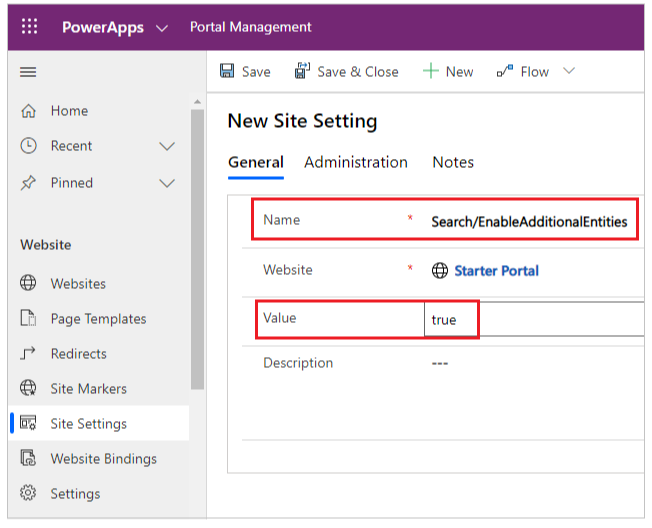Image resolution: width=652 pixels, height=528 pixels.
Task: Click the Websites globe icon
Action: [29, 283]
